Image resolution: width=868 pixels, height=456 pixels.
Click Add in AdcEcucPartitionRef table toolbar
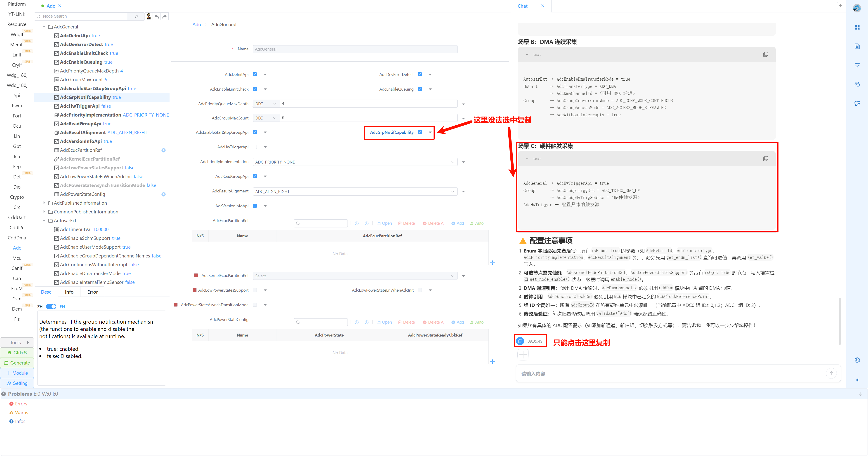(458, 223)
